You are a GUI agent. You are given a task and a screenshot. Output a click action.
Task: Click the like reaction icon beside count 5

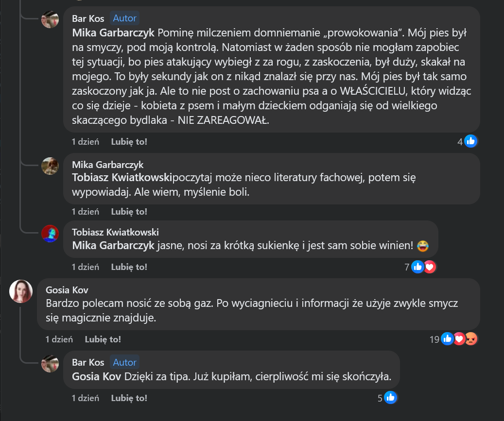(390, 398)
